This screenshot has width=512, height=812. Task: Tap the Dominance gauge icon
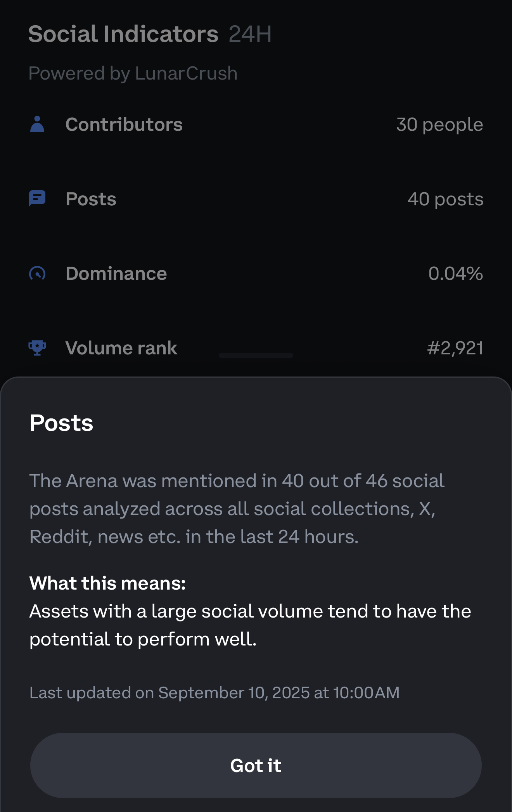click(x=37, y=274)
